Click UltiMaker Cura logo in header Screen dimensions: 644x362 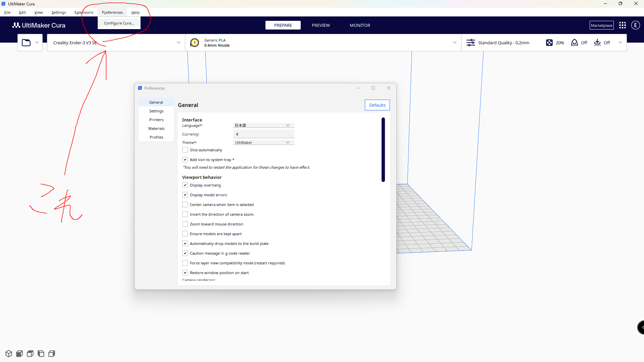tap(39, 25)
